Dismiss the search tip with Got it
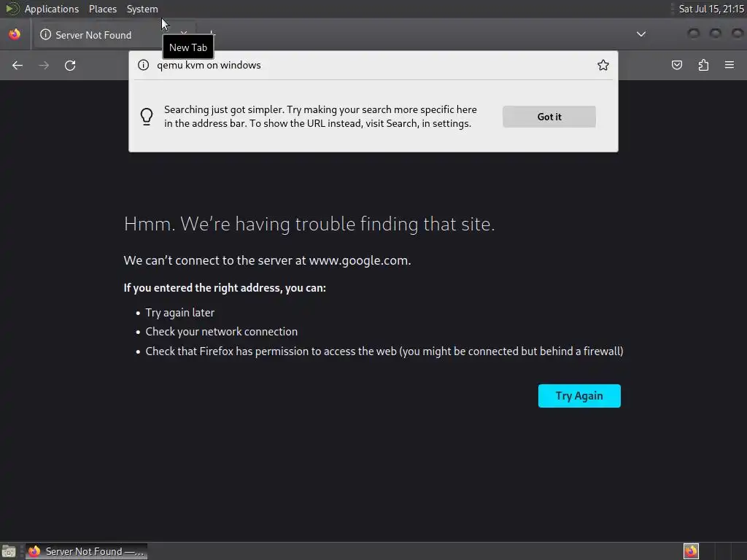 coord(549,117)
